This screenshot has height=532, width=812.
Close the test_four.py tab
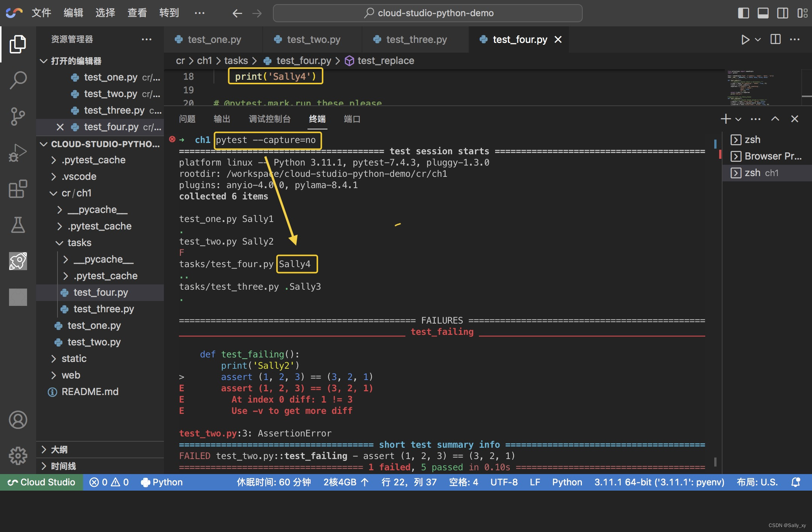pyautogui.click(x=558, y=40)
